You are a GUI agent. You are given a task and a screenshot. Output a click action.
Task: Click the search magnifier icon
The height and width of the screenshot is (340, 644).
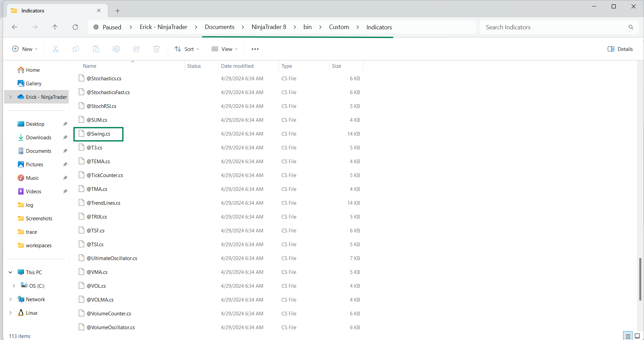point(631,27)
